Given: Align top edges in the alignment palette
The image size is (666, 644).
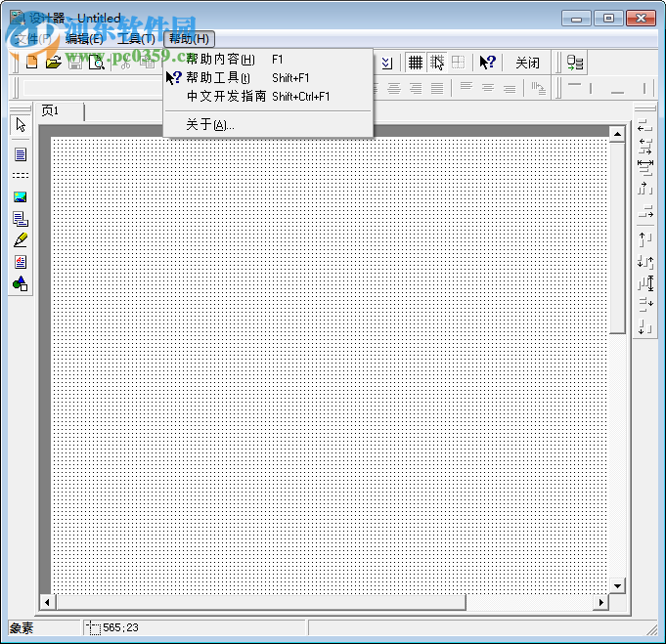Looking at the screenshot, I should pos(645,239).
